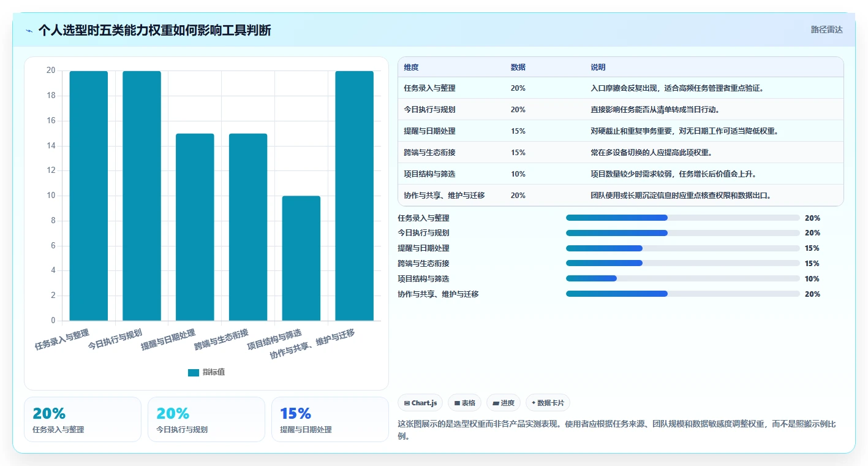868x466 pixels.
Task: Open the 15% 提醒与日期处理 data card
Action: coord(330,419)
